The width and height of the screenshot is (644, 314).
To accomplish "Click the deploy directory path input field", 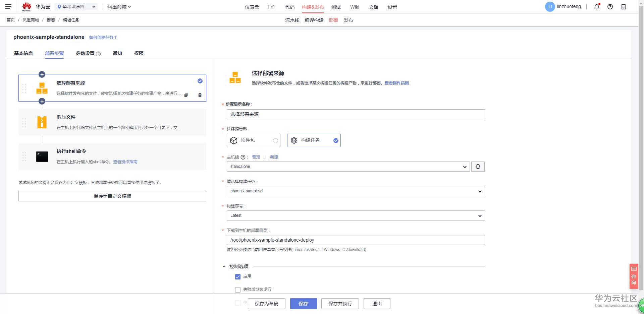I will tap(356, 240).
